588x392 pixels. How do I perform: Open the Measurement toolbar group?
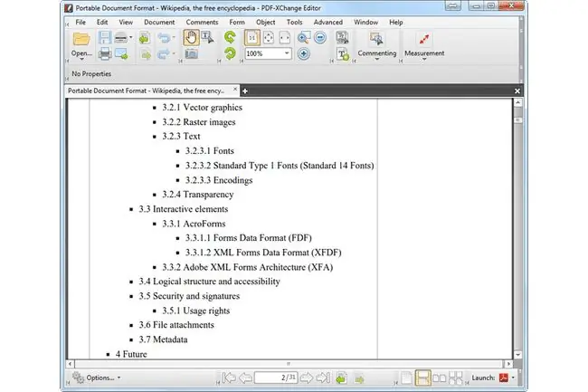click(424, 46)
